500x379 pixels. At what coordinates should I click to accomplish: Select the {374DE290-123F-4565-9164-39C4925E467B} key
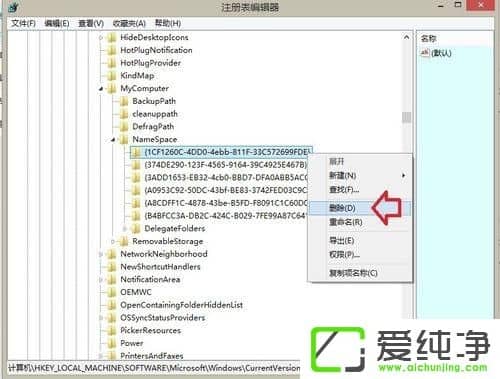[226, 165]
